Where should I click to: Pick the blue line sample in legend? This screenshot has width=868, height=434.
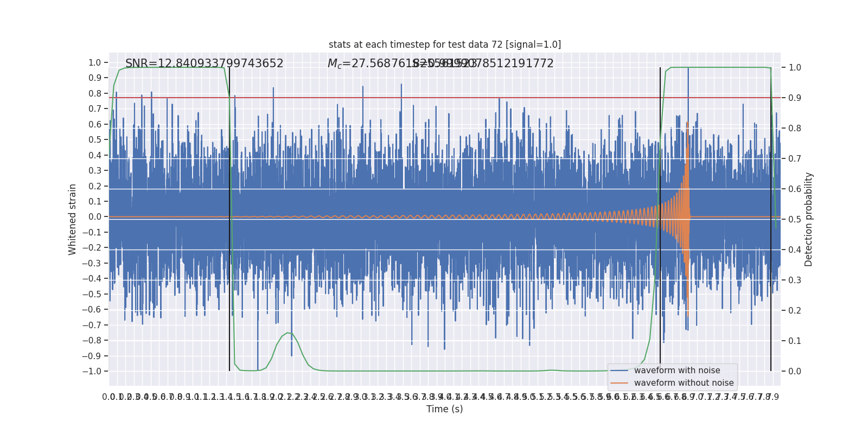pyautogui.click(x=619, y=371)
